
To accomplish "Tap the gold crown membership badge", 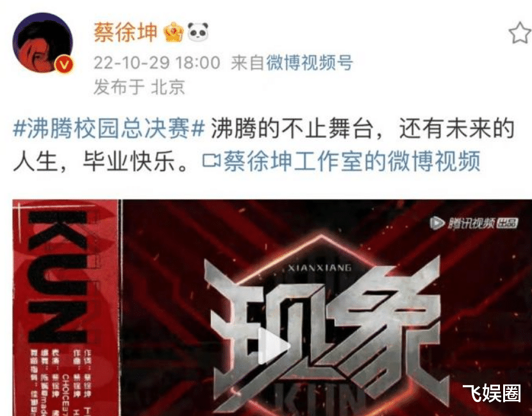I will point(173,32).
